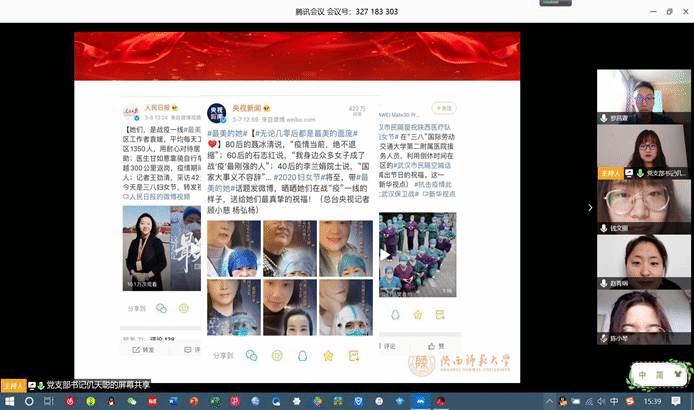Click rightmost share icon under 央视新闻 post
694x410 pixels.
pyautogui.click(x=354, y=356)
